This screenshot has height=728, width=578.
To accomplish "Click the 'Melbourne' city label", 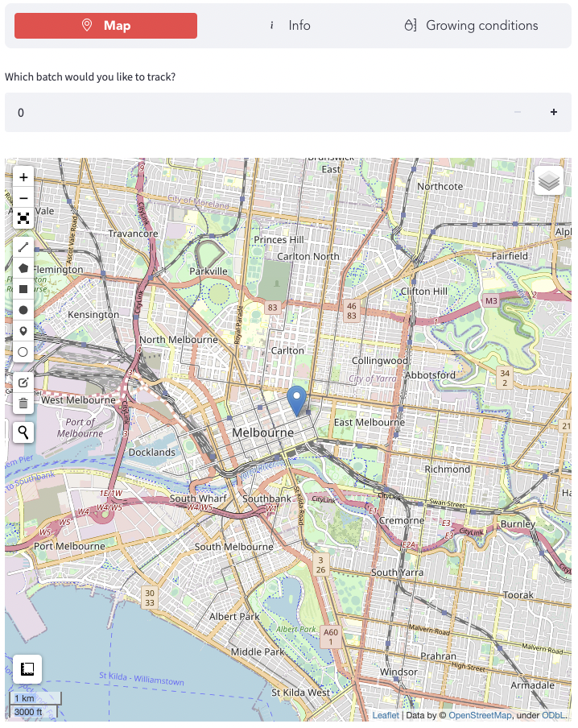I will click(262, 432).
